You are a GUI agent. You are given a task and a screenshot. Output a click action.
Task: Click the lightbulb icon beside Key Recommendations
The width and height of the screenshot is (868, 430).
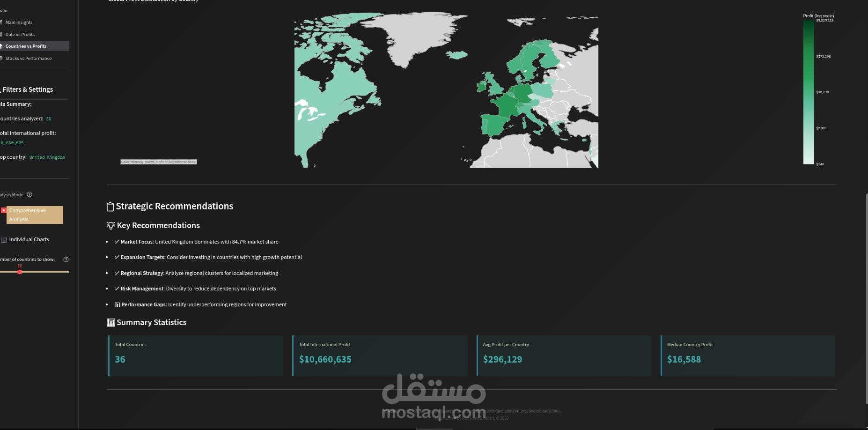pyautogui.click(x=111, y=226)
